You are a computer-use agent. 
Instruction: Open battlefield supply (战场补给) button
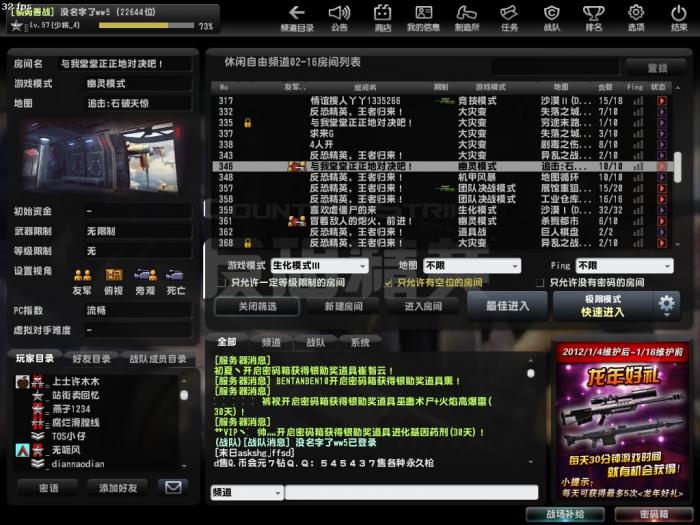565,514
